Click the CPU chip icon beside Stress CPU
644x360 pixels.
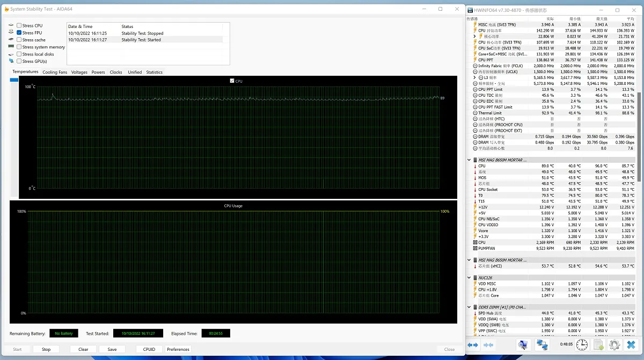click(x=11, y=25)
